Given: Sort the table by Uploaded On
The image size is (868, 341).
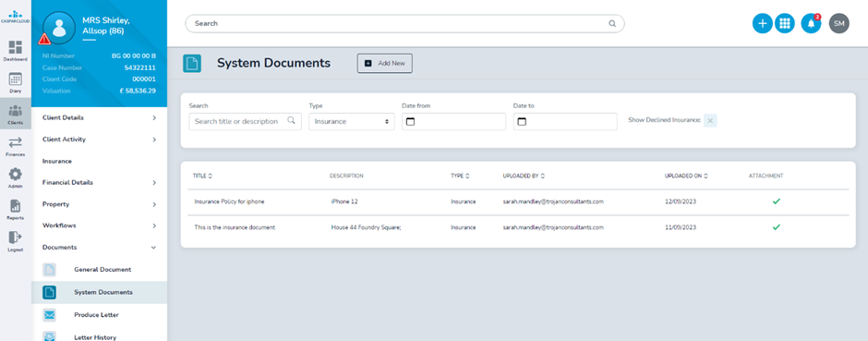Looking at the screenshot, I should 686,176.
